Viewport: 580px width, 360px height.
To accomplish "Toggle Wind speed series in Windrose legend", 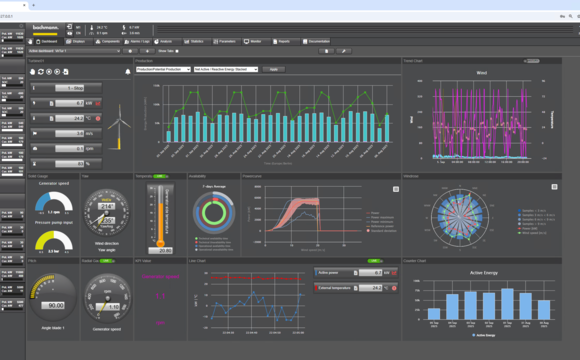I will [x=532, y=233].
